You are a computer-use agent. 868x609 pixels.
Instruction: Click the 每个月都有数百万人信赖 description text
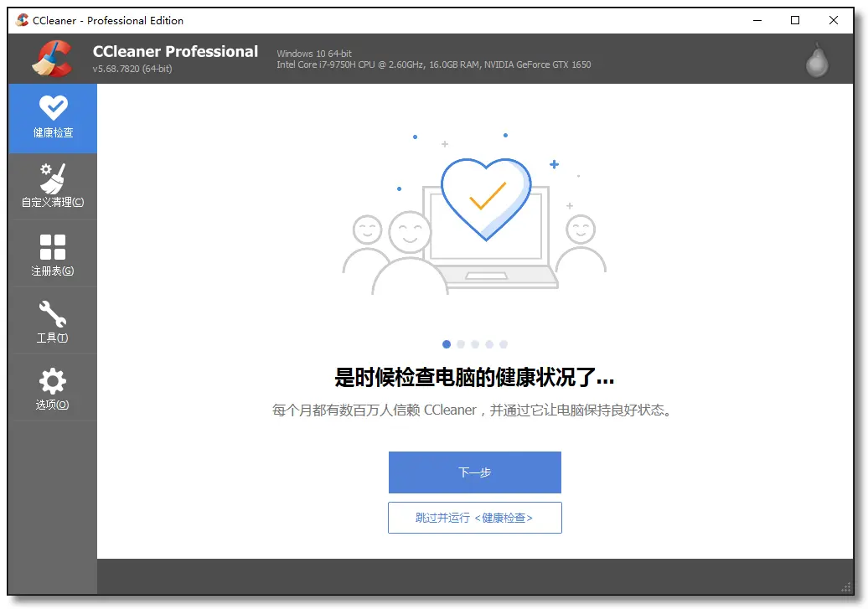coord(474,410)
